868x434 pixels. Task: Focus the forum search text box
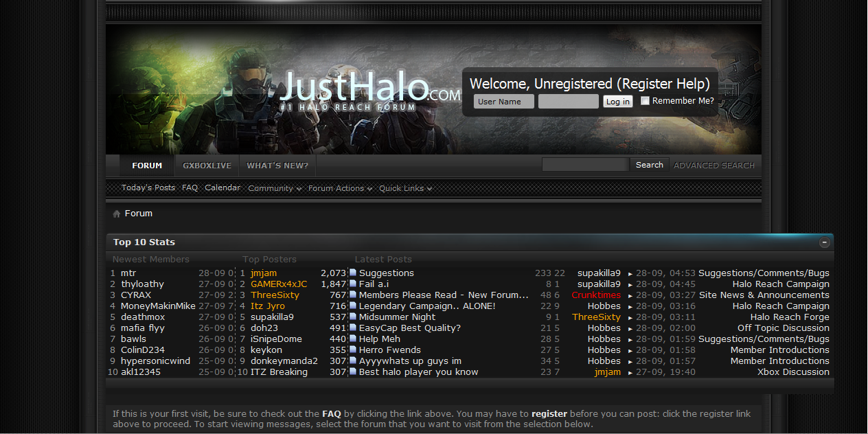click(x=585, y=165)
